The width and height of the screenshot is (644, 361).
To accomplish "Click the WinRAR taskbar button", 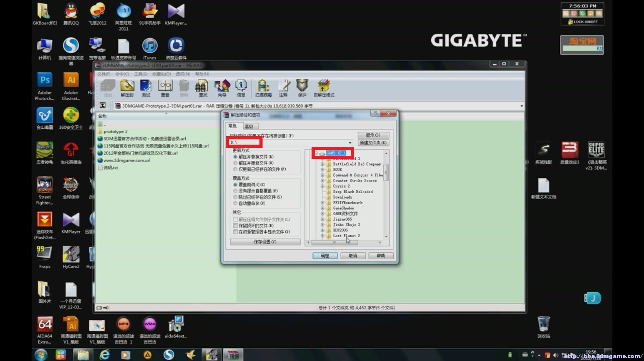I will 233,355.
